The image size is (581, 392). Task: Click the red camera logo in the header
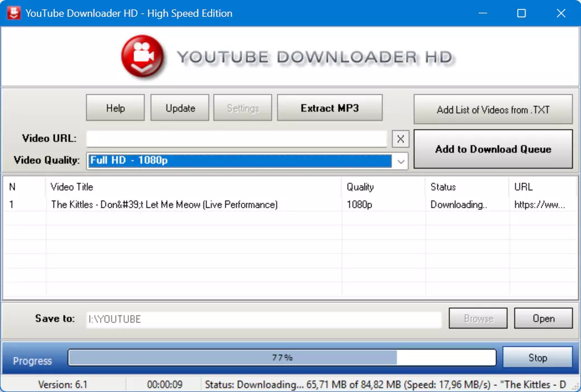click(x=142, y=56)
